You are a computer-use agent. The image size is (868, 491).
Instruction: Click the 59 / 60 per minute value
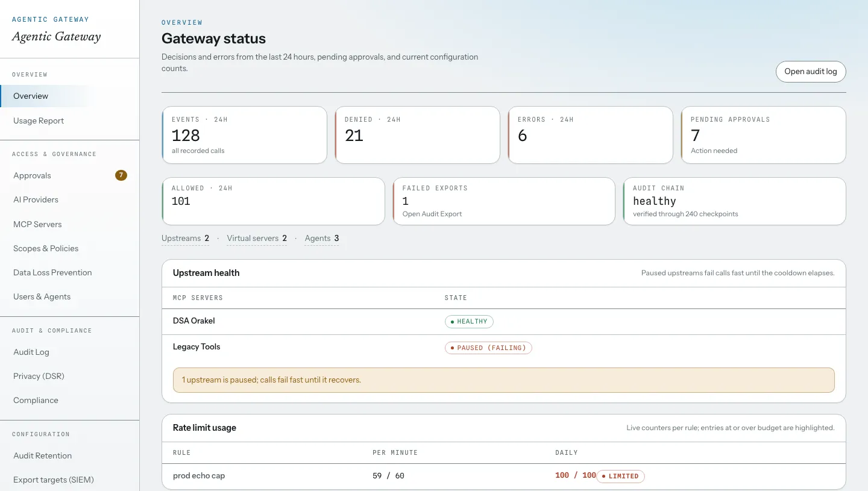point(388,475)
